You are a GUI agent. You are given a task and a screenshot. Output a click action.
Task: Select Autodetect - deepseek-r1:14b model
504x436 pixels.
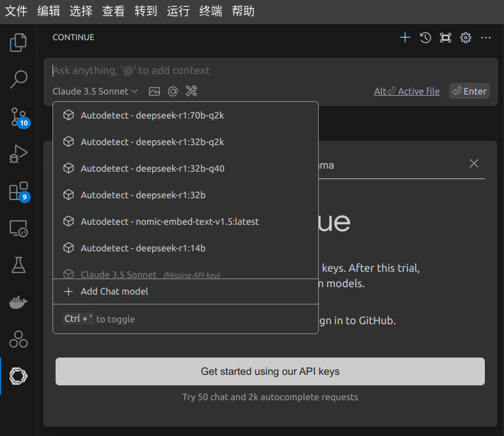tap(185, 248)
